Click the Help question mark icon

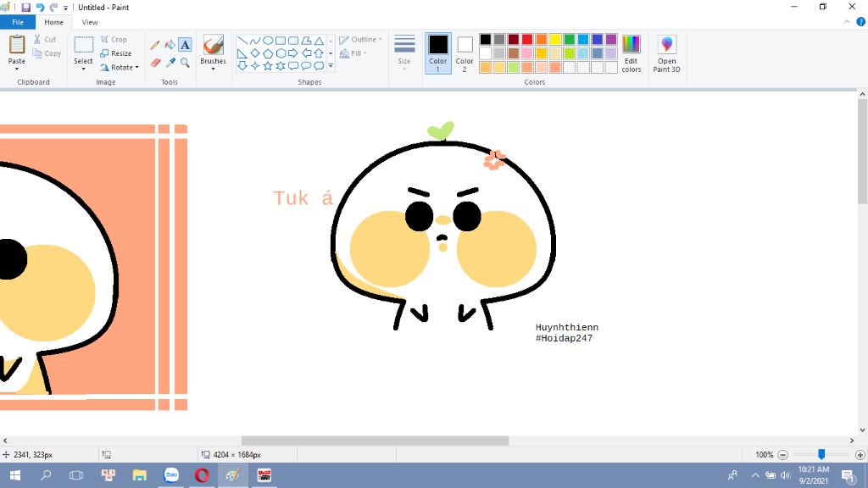click(861, 22)
